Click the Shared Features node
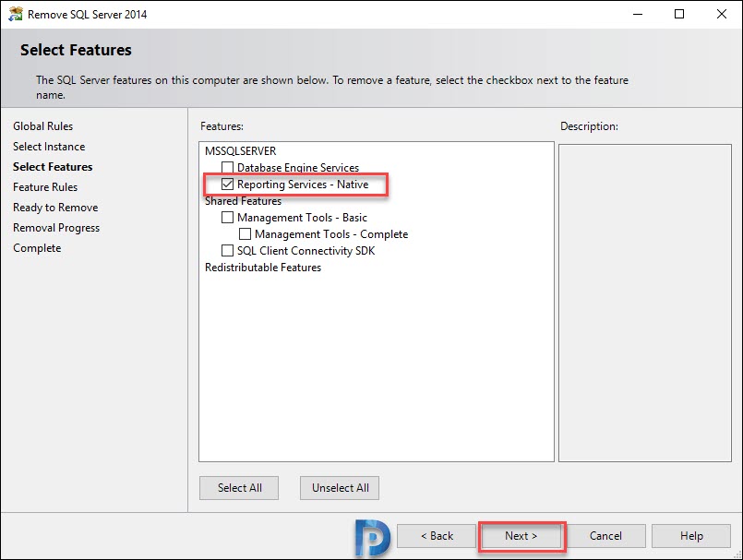This screenshot has height=560, width=743. click(x=243, y=201)
